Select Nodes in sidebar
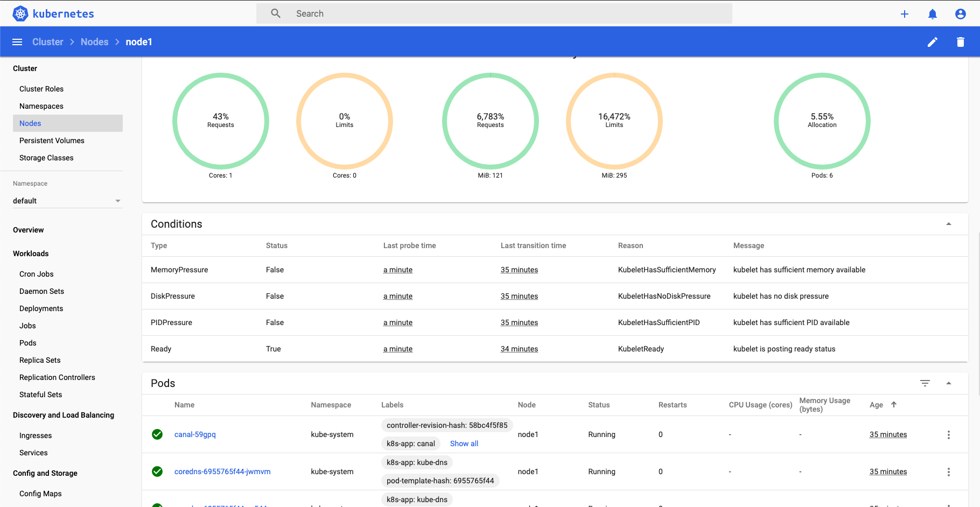 68,123
